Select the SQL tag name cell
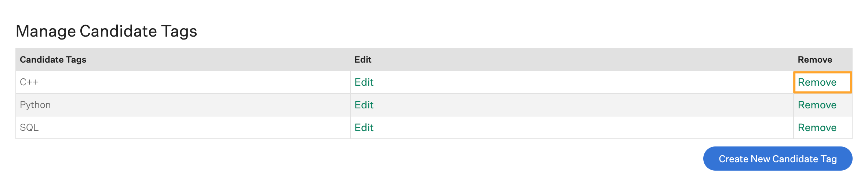The image size is (868, 186). click(29, 128)
